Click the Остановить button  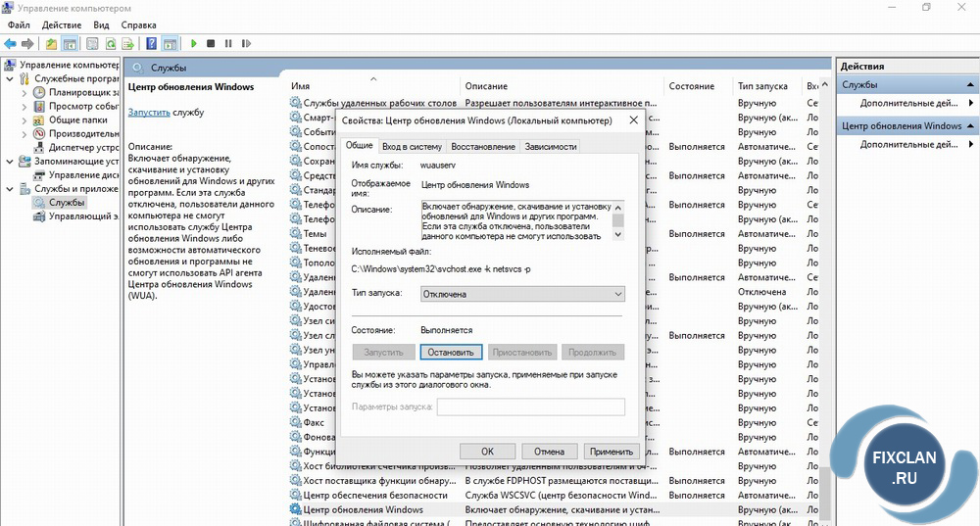pos(451,353)
